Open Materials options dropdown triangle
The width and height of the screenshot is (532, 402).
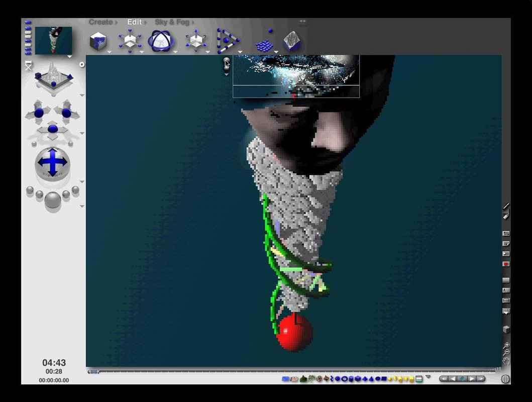click(x=109, y=52)
